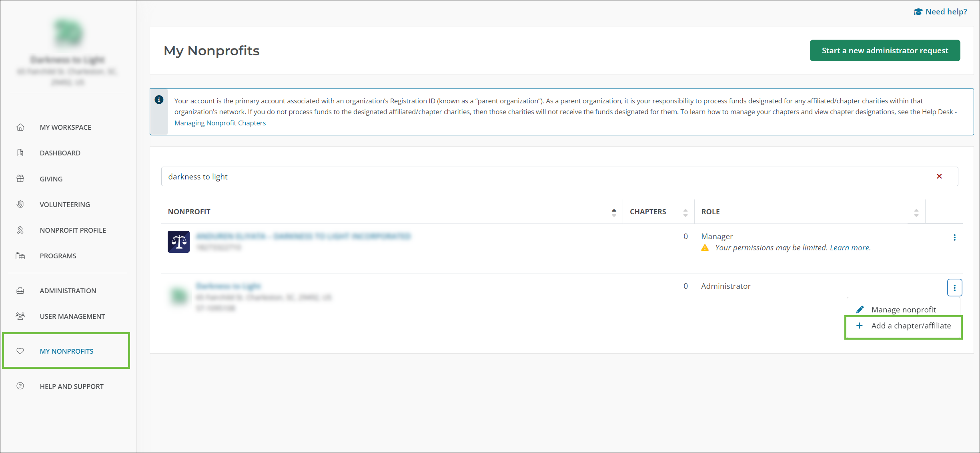Open three-dot menu for Manager row
The width and height of the screenshot is (980, 453).
coord(954,238)
